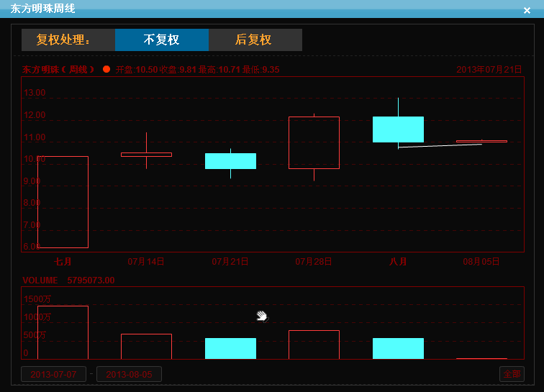Click the end date field 2013-08-05

click(129, 374)
